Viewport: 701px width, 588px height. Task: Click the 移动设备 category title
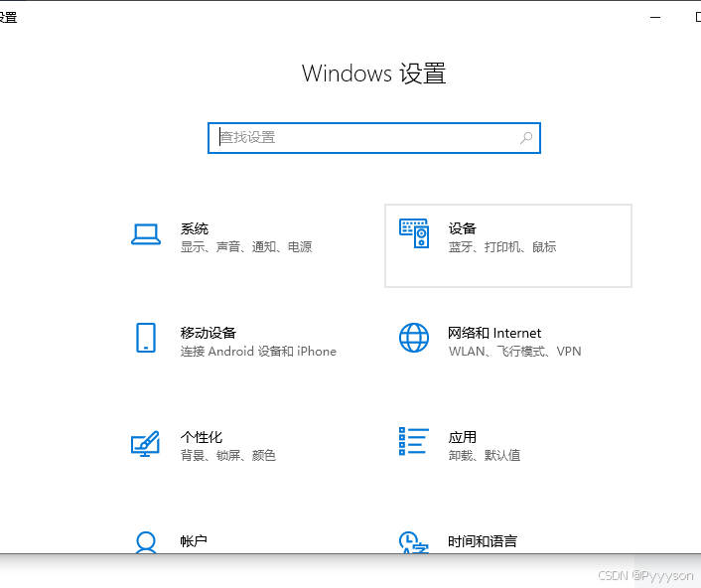tap(209, 333)
